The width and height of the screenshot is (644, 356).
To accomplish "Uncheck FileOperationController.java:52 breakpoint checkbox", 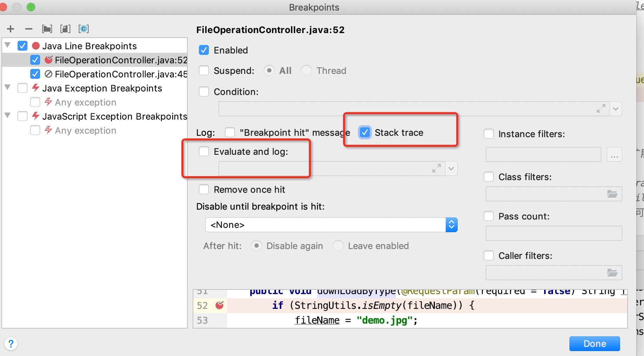I will tap(35, 60).
